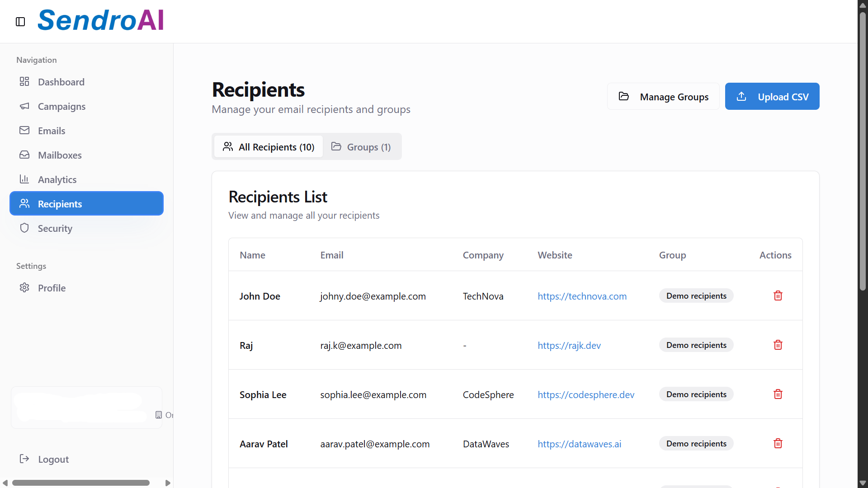This screenshot has height=488, width=868.
Task: Click the Mailboxes inbox icon
Action: pyautogui.click(x=25, y=155)
